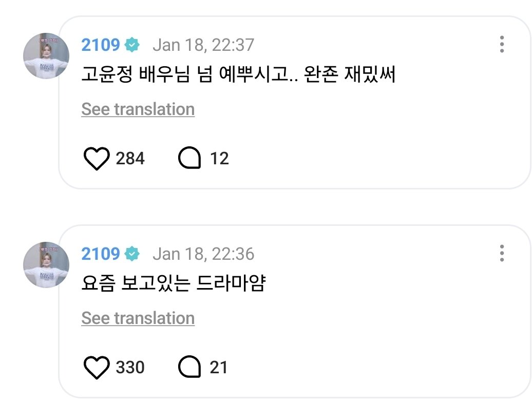Open comments on the post with 12 replies
Viewport: 532px width, 420px height.
click(189, 159)
